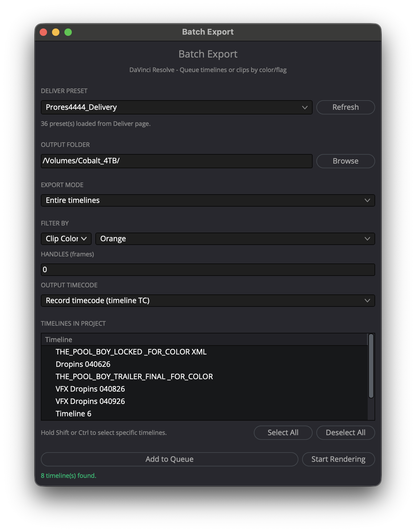Click the Handles frames input field
The width and height of the screenshot is (416, 532).
[208, 270]
